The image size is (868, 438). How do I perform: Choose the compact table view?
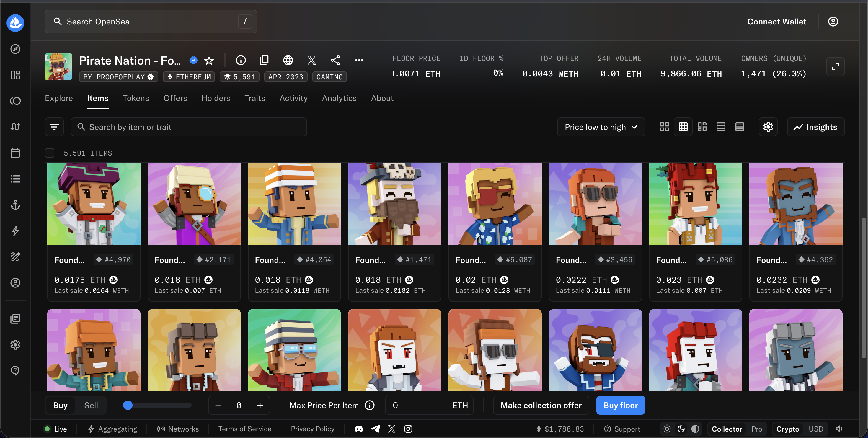[x=739, y=127]
